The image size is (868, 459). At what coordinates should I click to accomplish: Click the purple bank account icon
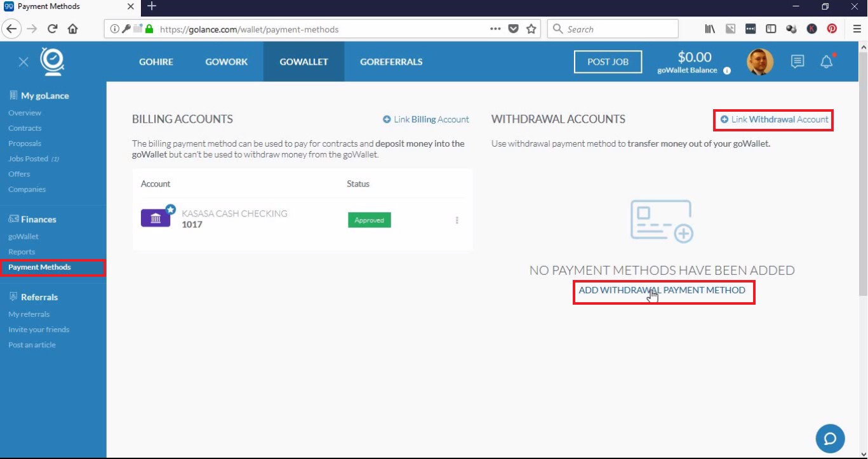(156, 218)
